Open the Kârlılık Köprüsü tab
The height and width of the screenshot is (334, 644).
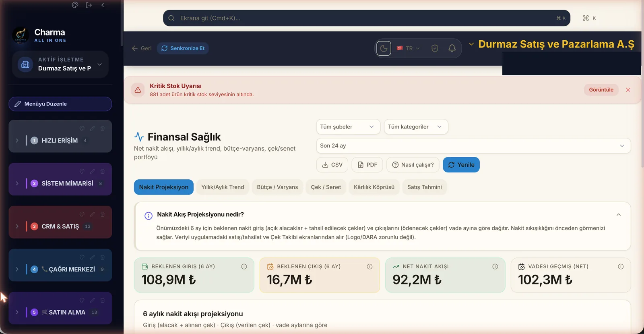point(374,187)
